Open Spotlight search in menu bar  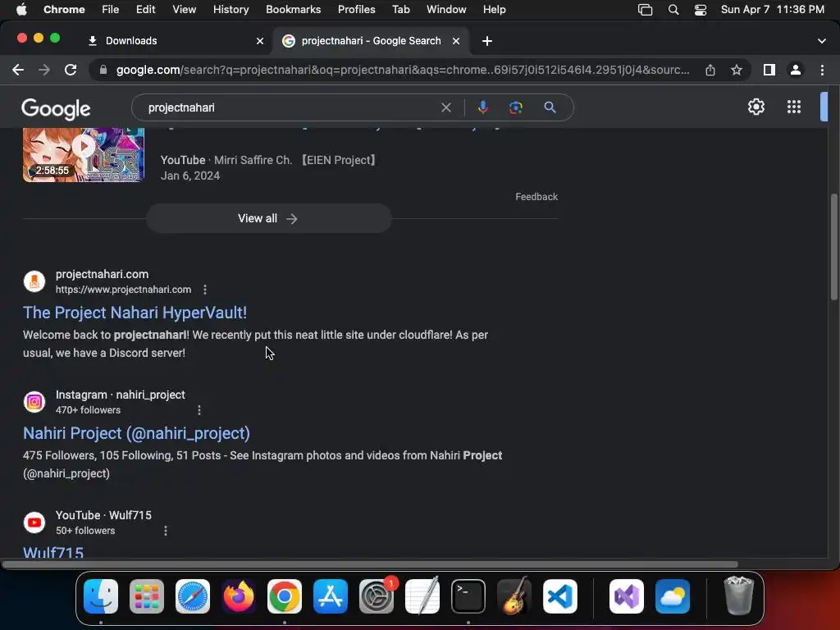pos(673,10)
